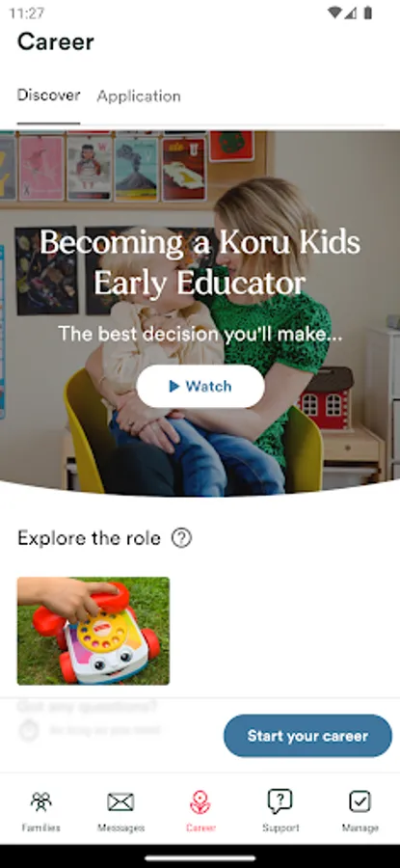Image resolution: width=400 pixels, height=868 pixels.
Task: Open the toy telephone thumbnail
Action: click(x=93, y=631)
